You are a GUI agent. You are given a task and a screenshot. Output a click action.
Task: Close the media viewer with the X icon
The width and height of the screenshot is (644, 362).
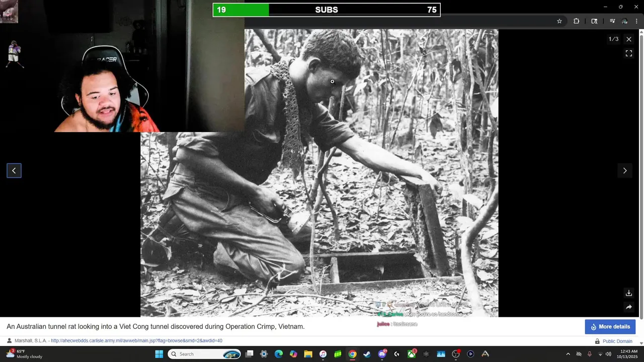(629, 39)
